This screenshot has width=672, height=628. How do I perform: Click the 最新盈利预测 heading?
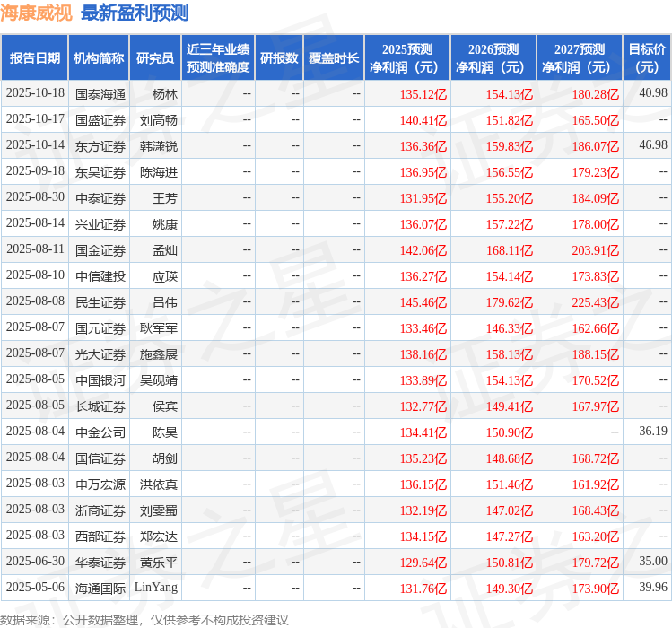pos(135,13)
